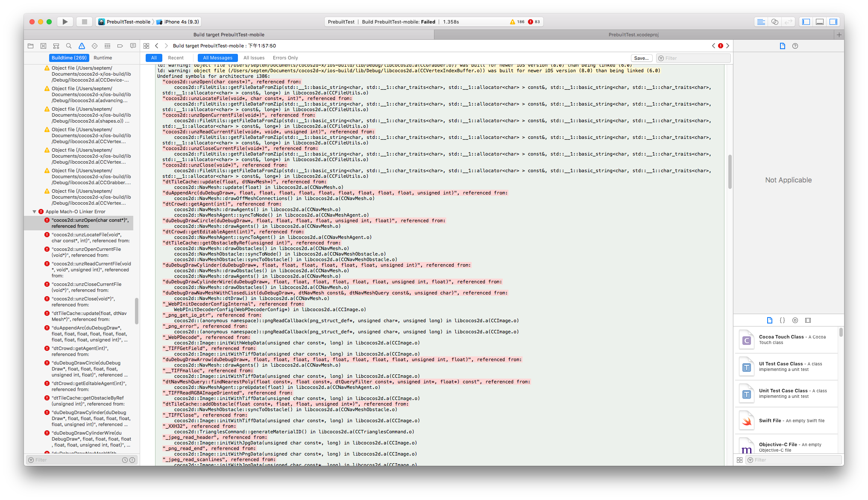
Task: Hide the Utilities right panel
Action: (x=833, y=22)
